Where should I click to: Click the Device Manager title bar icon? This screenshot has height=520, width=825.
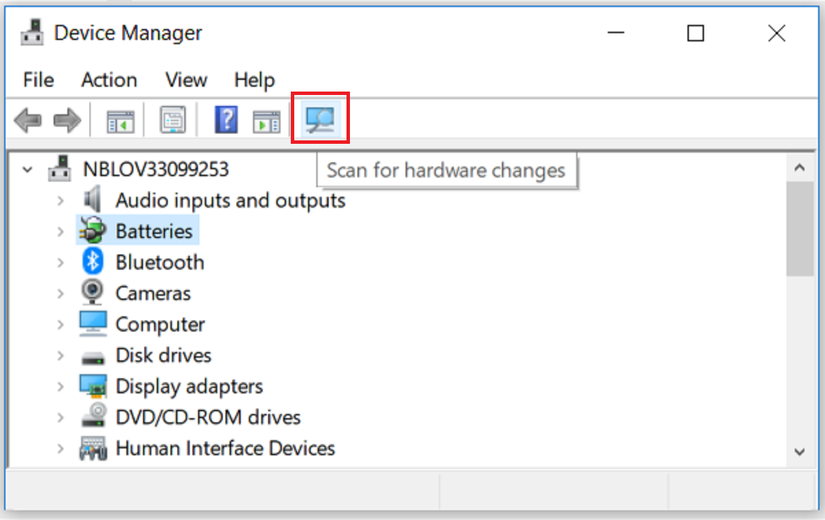click(32, 33)
